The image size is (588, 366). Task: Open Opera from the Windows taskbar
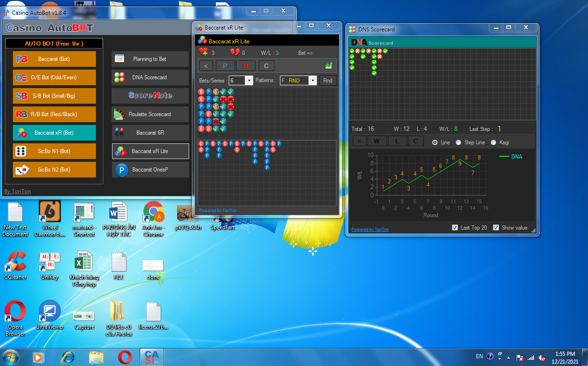125,357
